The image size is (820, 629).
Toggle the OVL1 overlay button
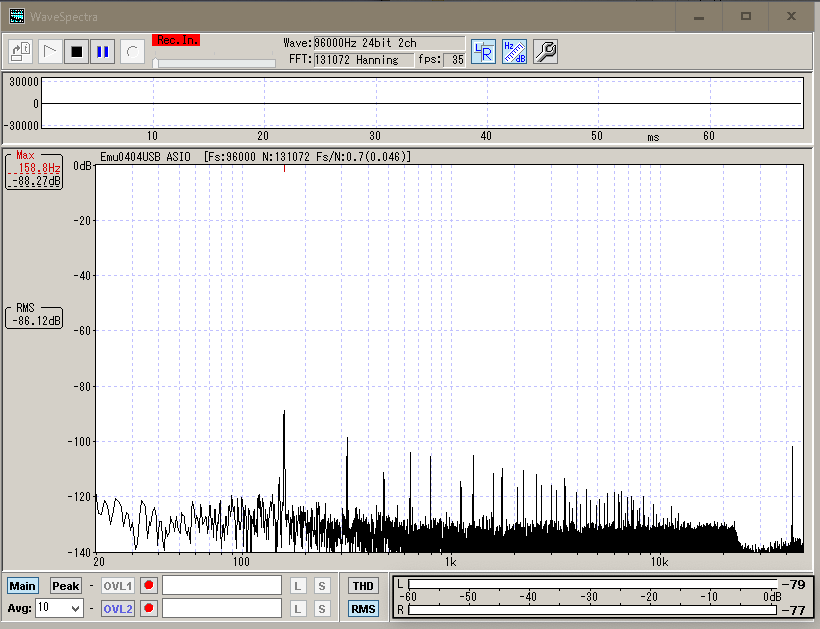coord(118,586)
